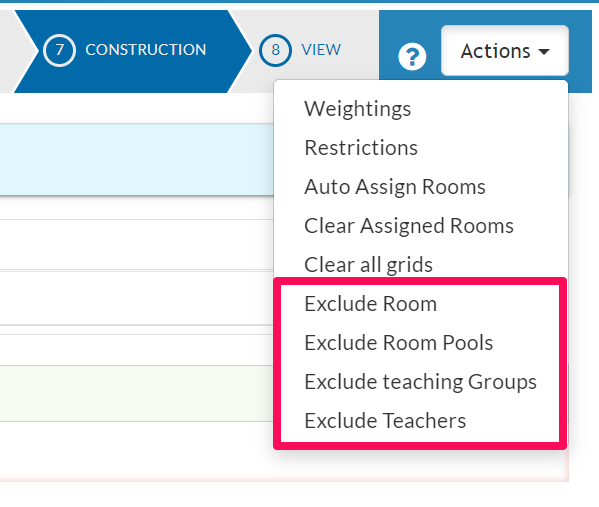This screenshot has width=599, height=507.
Task: Open the Actions dropdown button
Action: pos(505,50)
